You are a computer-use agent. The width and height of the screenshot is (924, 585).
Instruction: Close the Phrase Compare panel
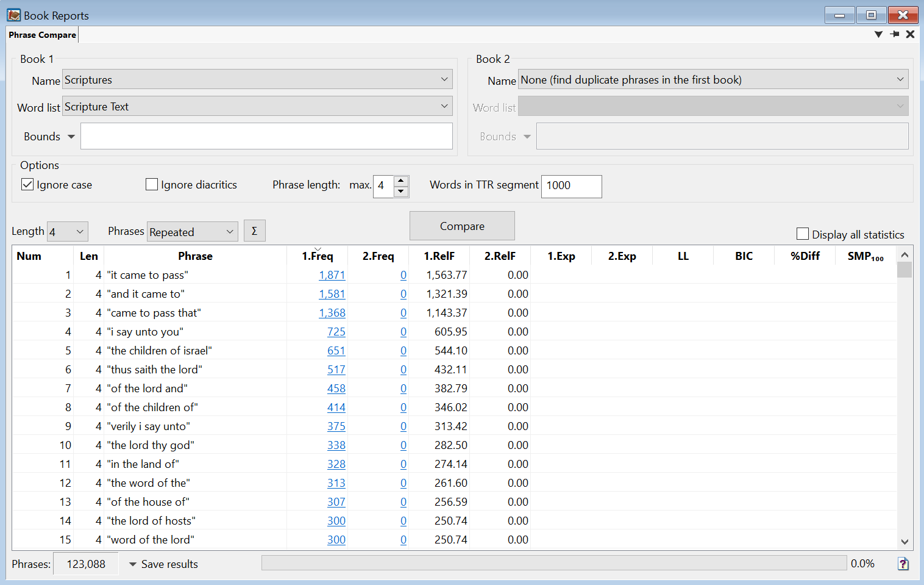coord(910,34)
